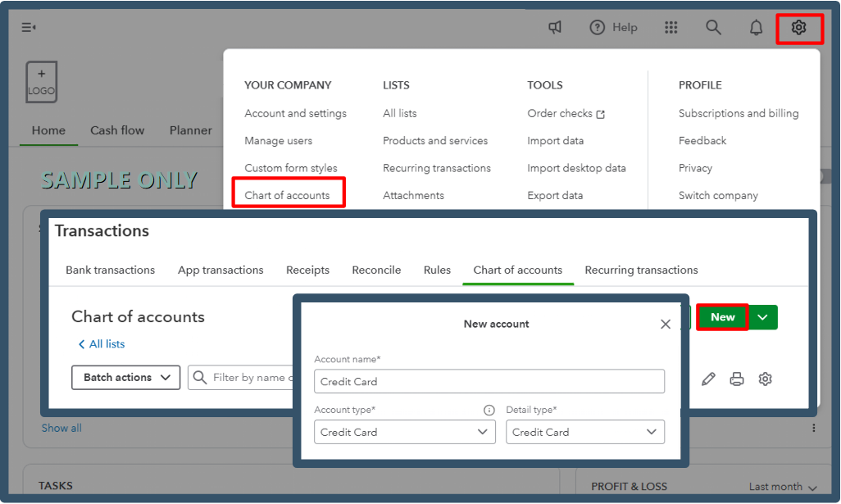Close the New account dialog

[x=666, y=324]
